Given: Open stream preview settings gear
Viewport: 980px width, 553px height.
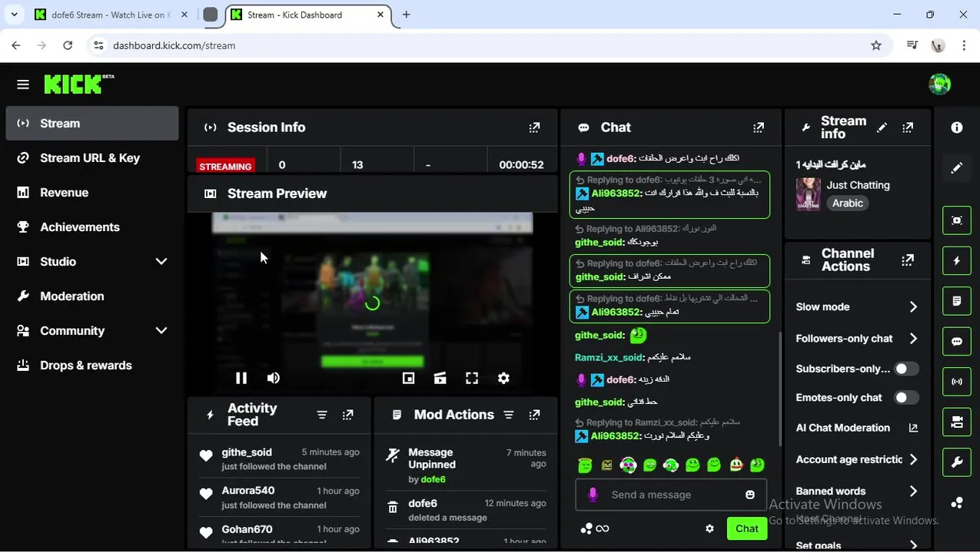Looking at the screenshot, I should 503,378.
